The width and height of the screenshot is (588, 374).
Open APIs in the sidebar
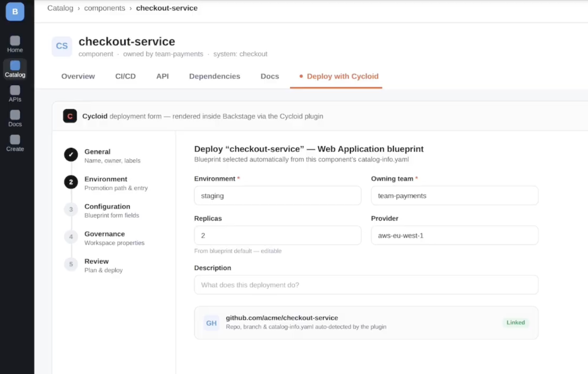(x=15, y=94)
